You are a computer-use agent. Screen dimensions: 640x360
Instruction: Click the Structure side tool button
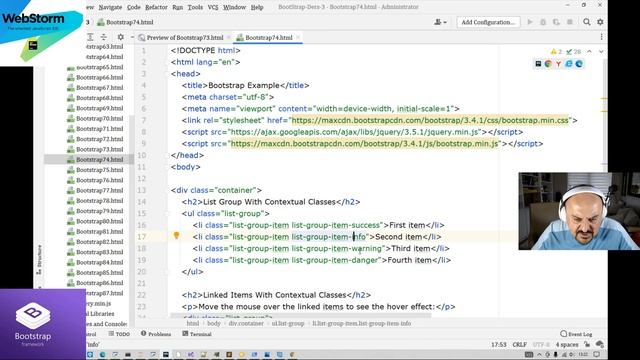39,259
